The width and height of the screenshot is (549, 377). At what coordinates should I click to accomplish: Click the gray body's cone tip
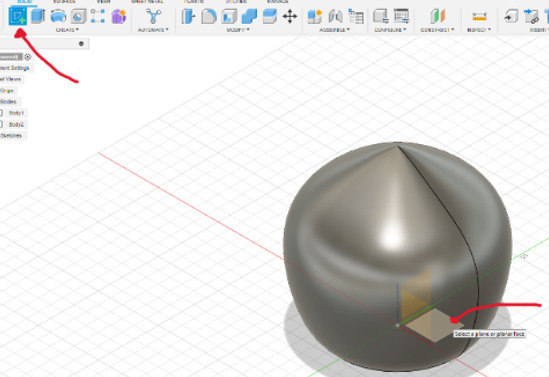coord(398,146)
